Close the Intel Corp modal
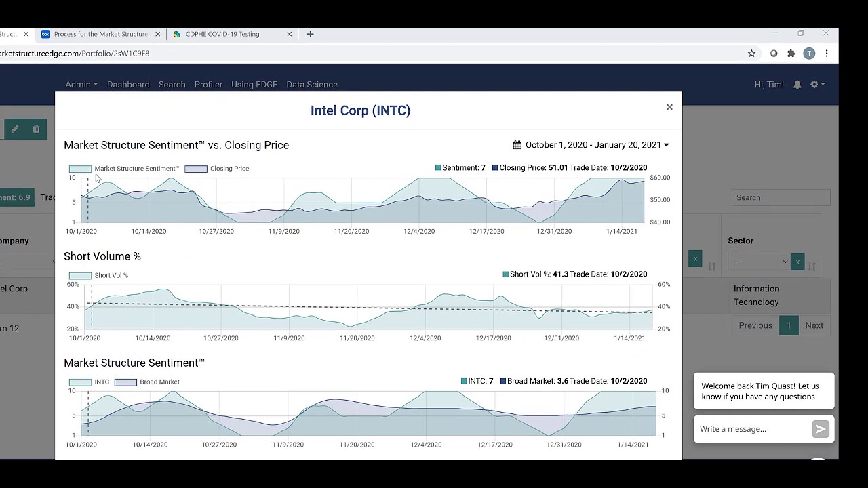The image size is (868, 488). pyautogui.click(x=669, y=107)
